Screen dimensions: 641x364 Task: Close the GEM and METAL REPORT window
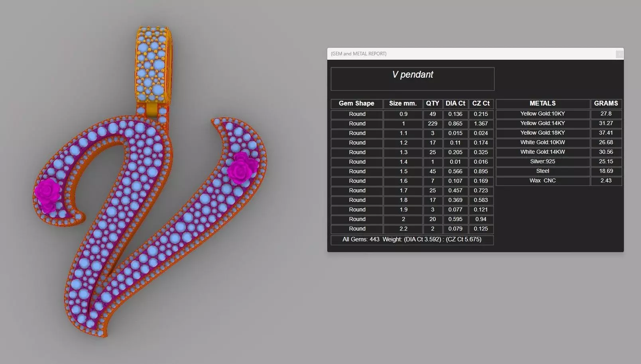click(619, 54)
